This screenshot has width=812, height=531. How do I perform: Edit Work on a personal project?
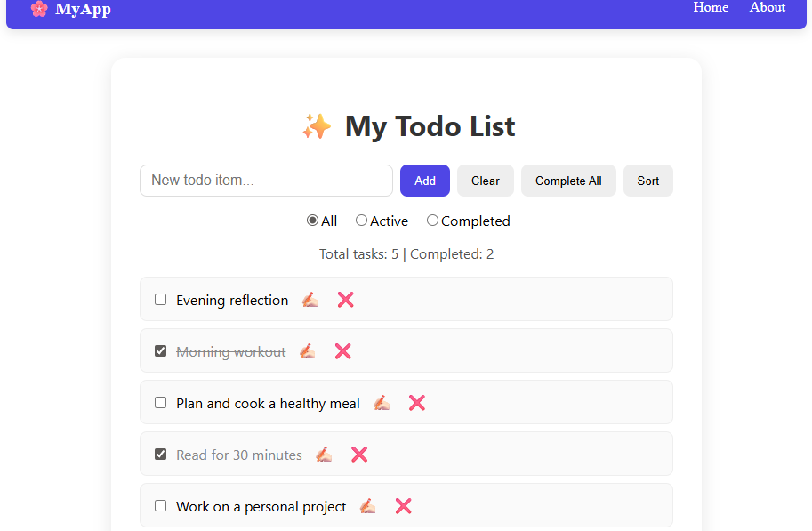[x=367, y=506]
